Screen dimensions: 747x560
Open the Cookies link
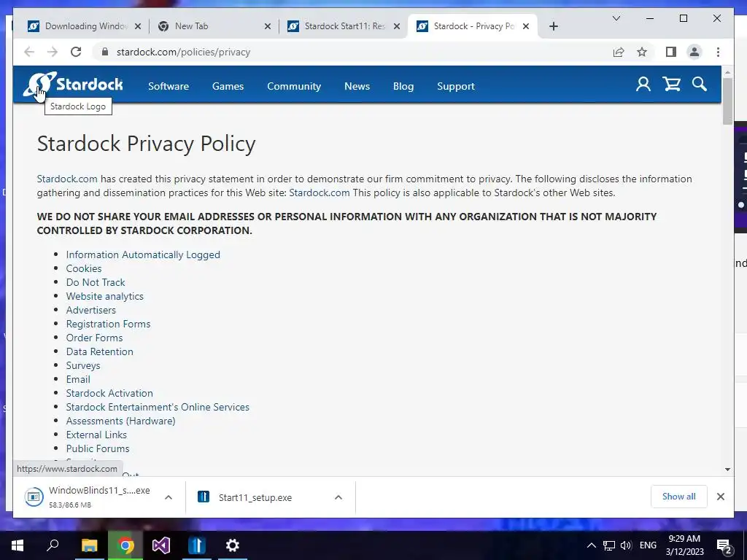pyautogui.click(x=84, y=268)
